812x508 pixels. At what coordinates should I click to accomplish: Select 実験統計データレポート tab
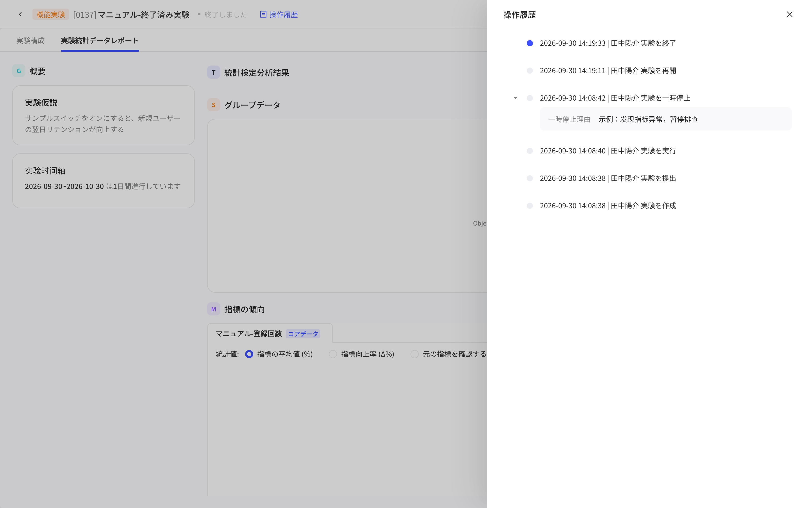[100, 41]
